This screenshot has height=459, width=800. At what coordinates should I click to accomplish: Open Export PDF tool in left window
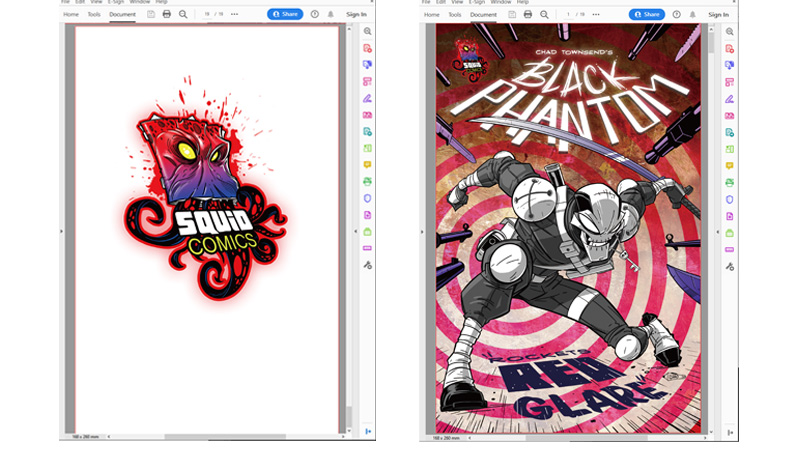click(x=367, y=132)
